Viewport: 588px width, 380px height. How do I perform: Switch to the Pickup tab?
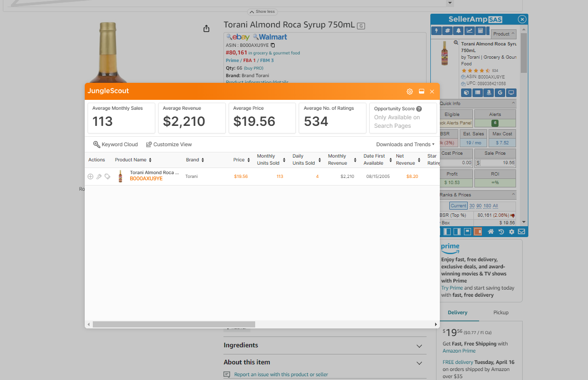[500, 312]
